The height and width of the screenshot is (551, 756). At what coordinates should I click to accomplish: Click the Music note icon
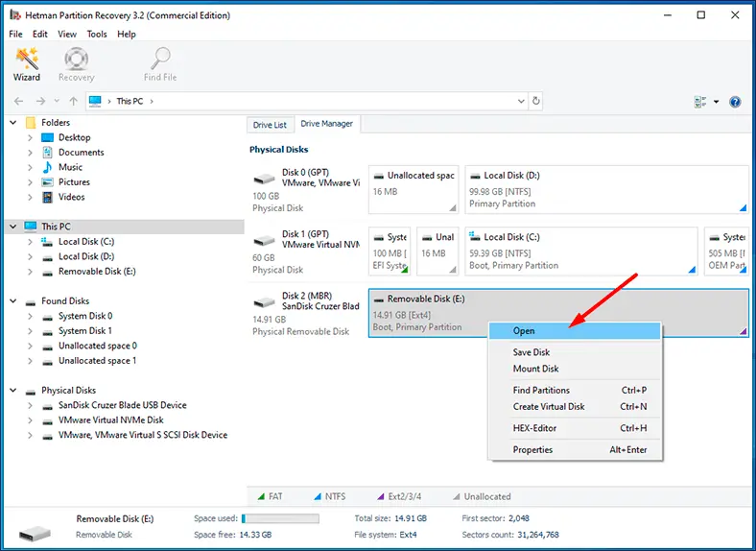(x=47, y=167)
